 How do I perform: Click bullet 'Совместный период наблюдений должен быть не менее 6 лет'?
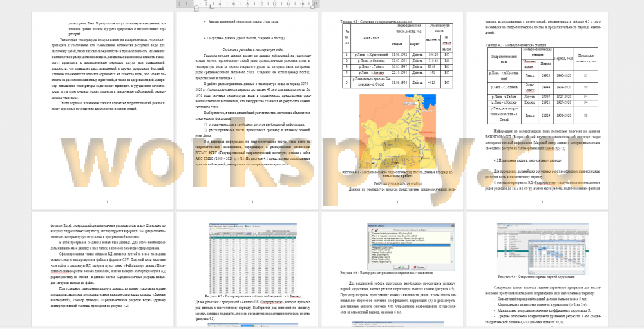541,299
